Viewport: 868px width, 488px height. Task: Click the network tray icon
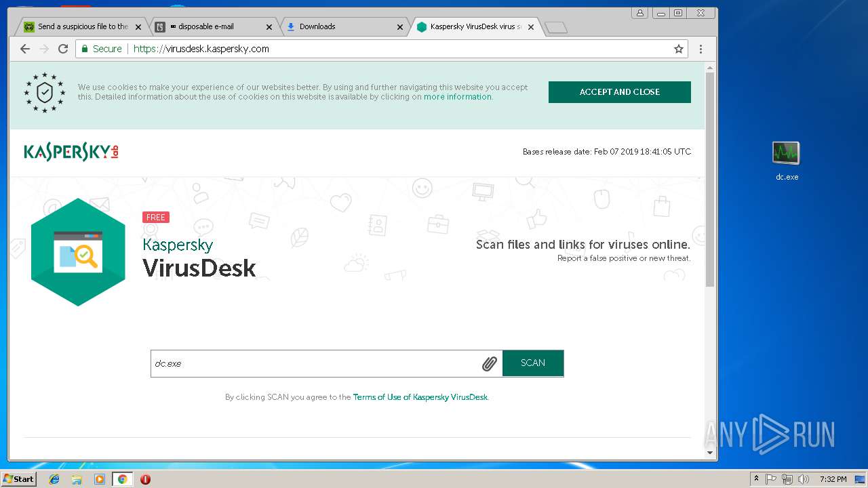click(x=787, y=479)
